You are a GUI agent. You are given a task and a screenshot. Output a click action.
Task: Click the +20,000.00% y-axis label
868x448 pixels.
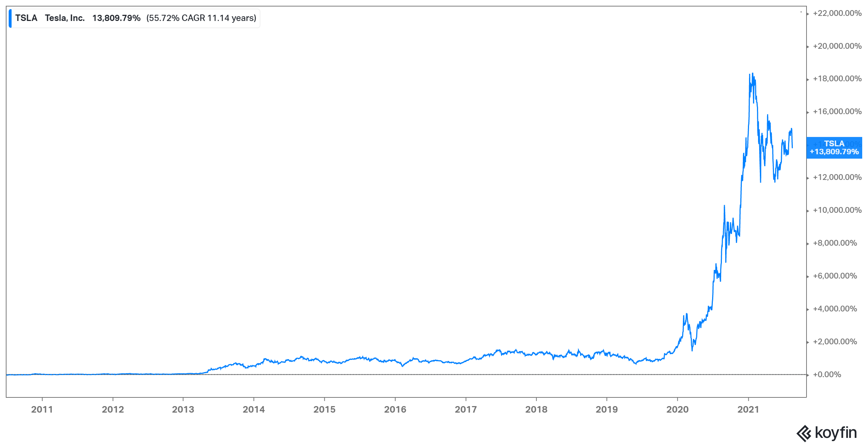(x=837, y=46)
